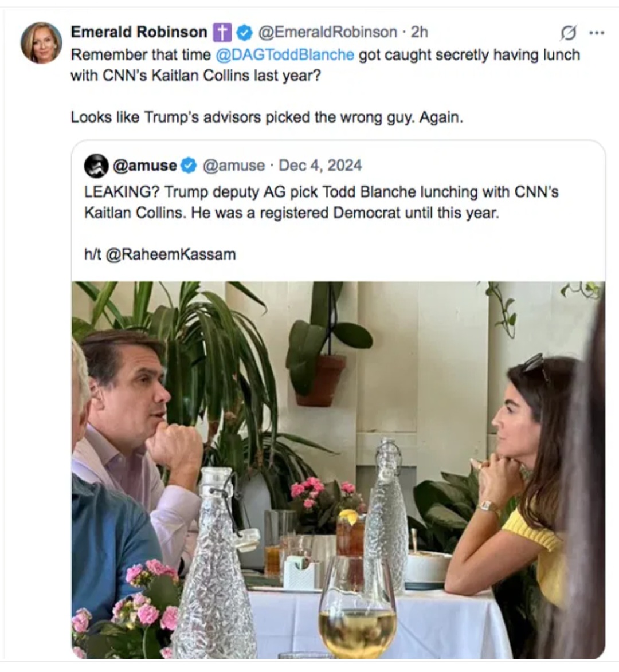619x672 pixels.
Task: Click the Emerald Robinson display name
Action: [139, 32]
